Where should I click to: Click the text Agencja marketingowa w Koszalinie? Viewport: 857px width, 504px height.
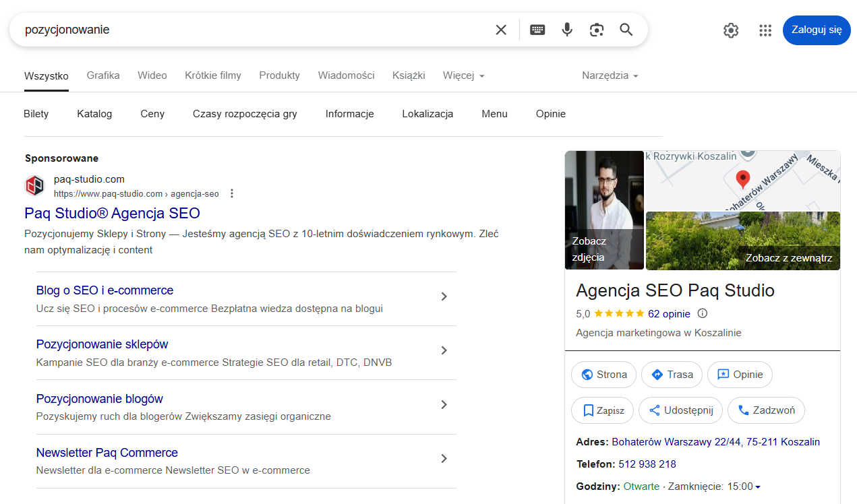click(659, 333)
